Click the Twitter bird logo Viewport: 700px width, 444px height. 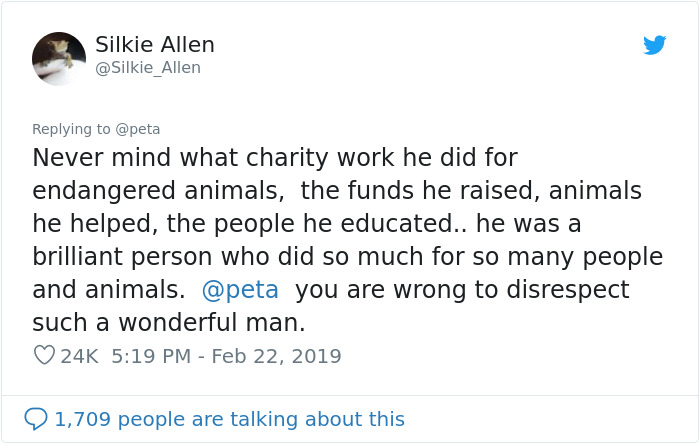[x=654, y=45]
